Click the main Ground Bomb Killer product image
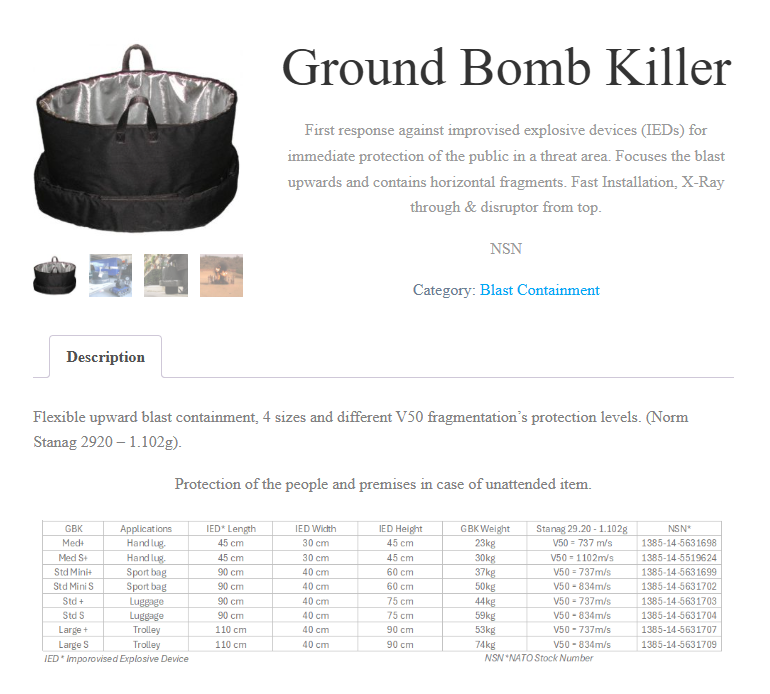Screen dimensions: 770x694 [x=137, y=140]
